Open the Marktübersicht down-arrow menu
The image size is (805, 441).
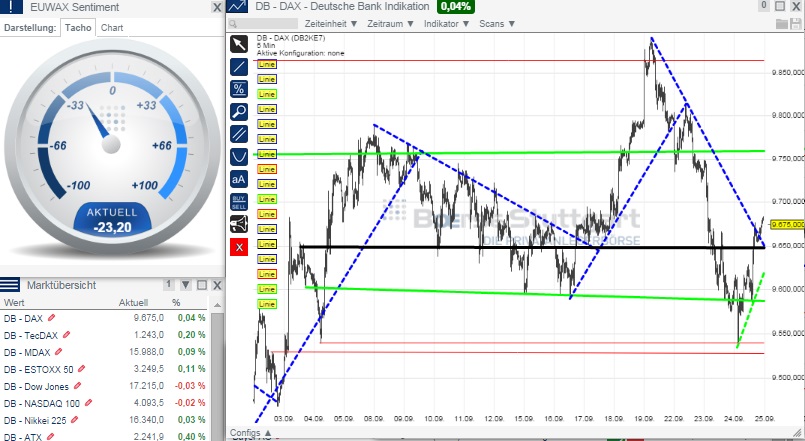click(x=185, y=285)
